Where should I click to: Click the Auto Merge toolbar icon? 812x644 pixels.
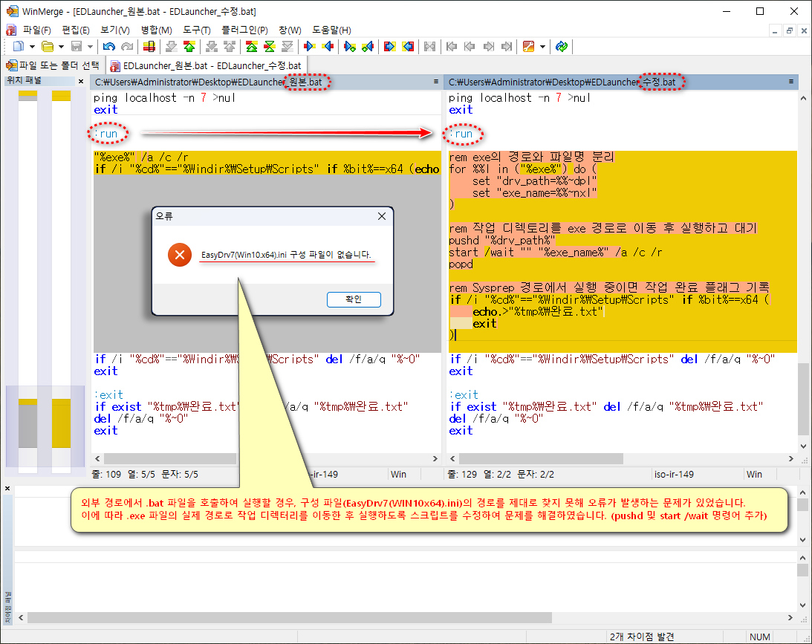point(430,47)
